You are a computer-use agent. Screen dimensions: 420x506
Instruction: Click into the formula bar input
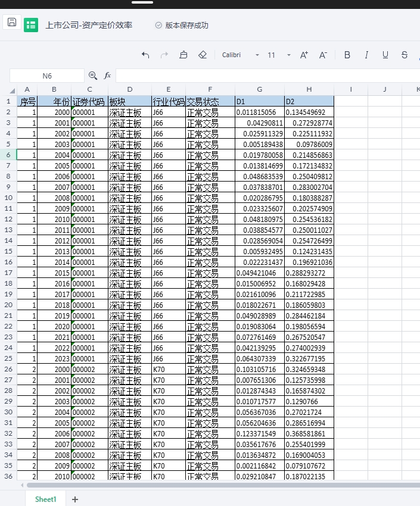[x=267, y=76]
